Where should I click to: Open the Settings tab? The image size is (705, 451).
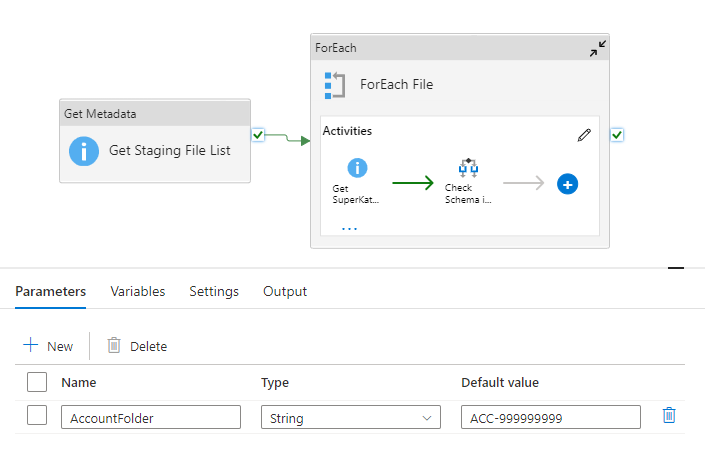(214, 292)
